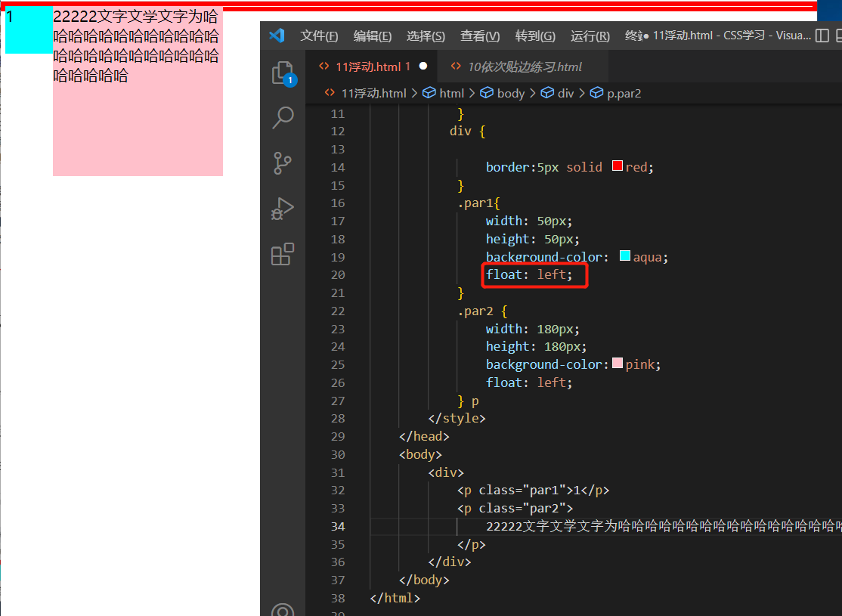842x616 pixels.
Task: Open the Run and Debug view
Action: tap(283, 209)
